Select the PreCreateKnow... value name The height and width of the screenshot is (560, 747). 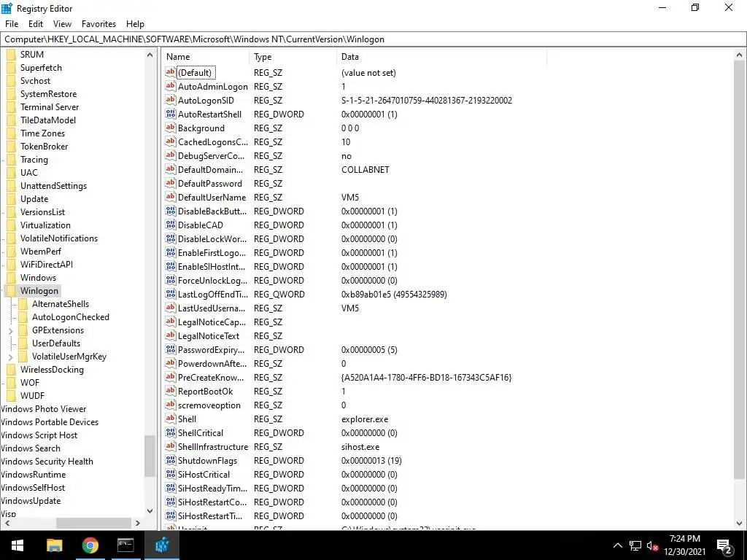pos(211,377)
